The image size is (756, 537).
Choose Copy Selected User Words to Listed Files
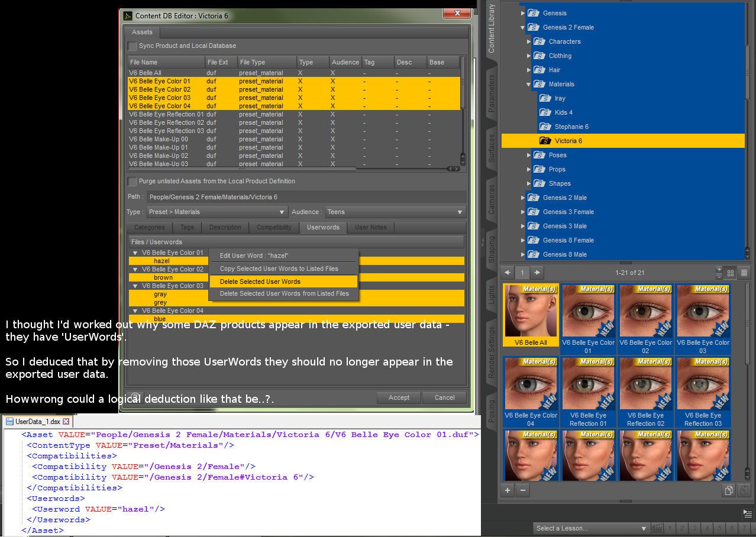point(283,268)
